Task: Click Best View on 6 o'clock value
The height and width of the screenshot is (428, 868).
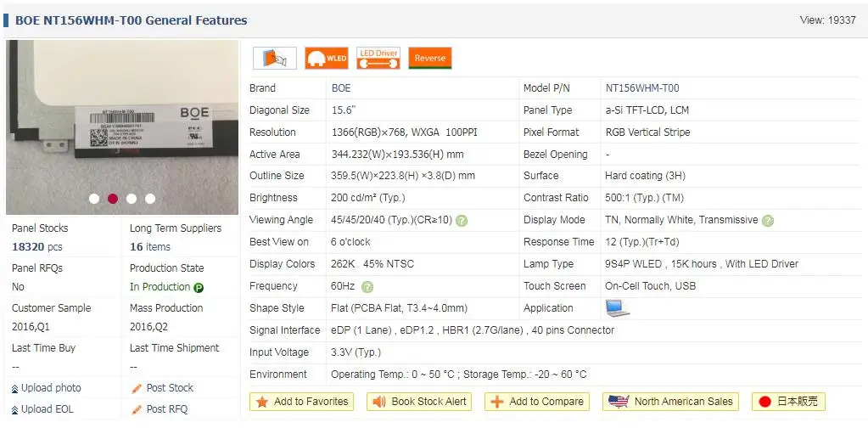Action: tap(351, 242)
